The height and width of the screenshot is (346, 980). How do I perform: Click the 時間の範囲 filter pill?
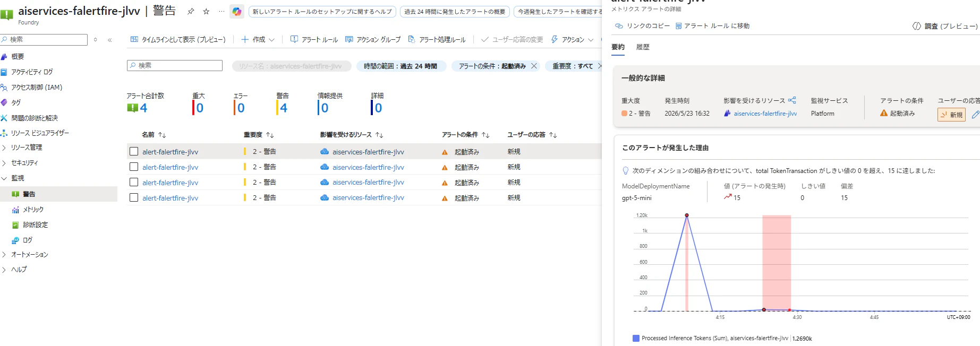(400, 66)
